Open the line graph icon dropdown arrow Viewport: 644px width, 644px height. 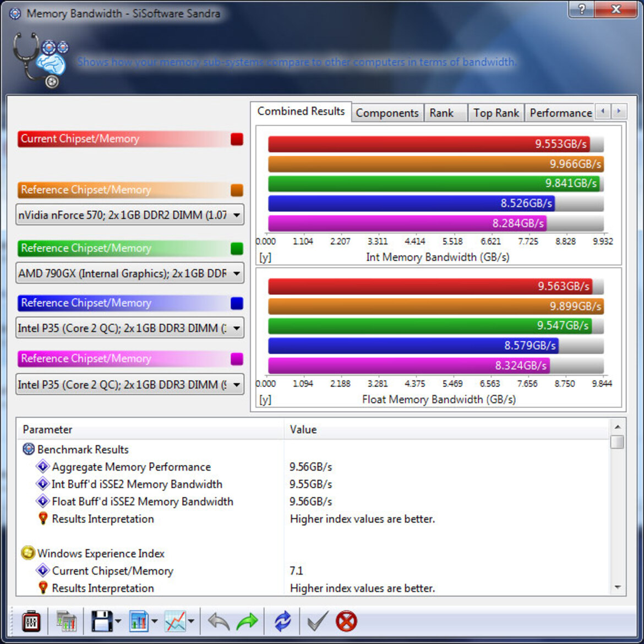191,621
